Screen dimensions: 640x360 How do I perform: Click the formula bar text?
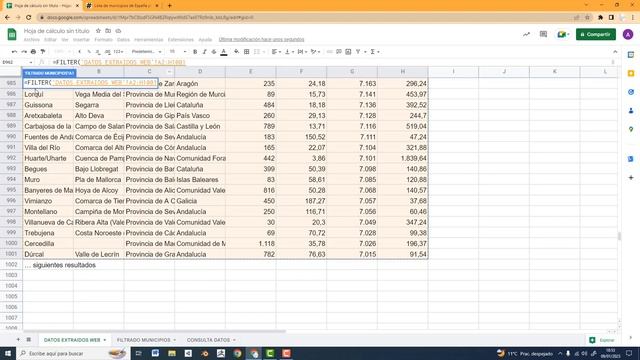click(x=119, y=62)
